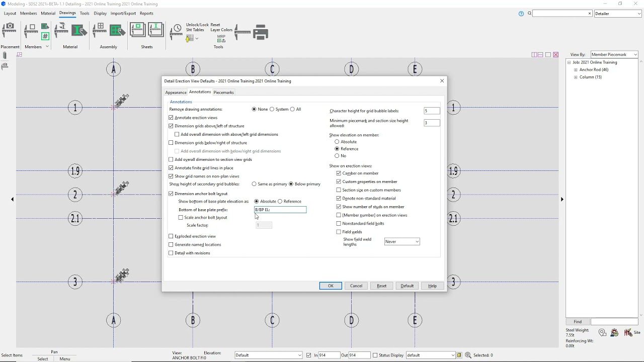
Task: Switch to the Piecemarks tab
Action: coord(223,93)
